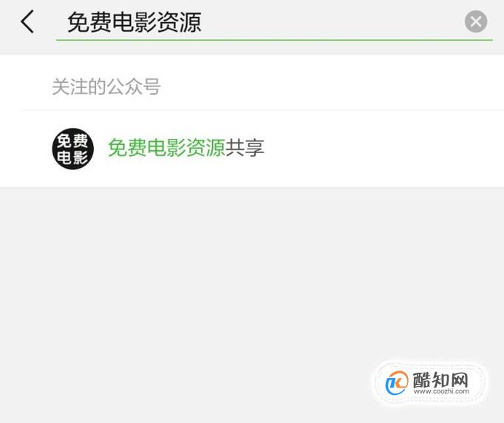Visit the www.coozhi.com watermark link

point(441,391)
